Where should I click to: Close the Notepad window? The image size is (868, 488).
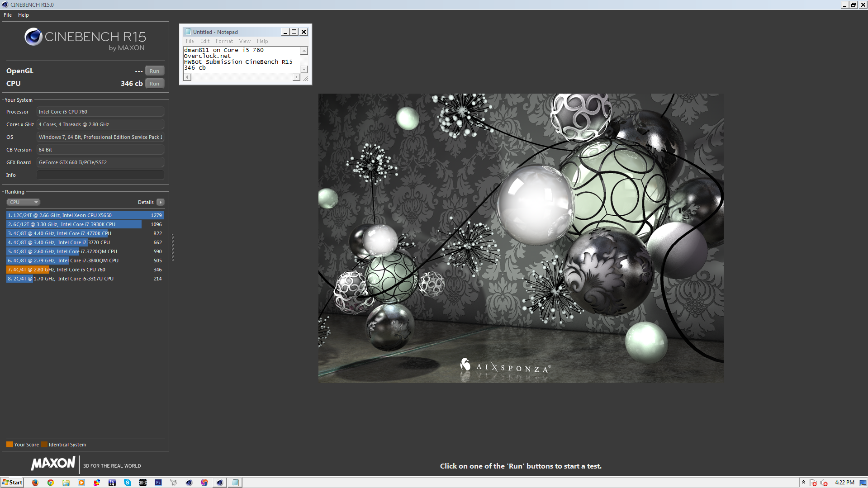pyautogui.click(x=304, y=32)
